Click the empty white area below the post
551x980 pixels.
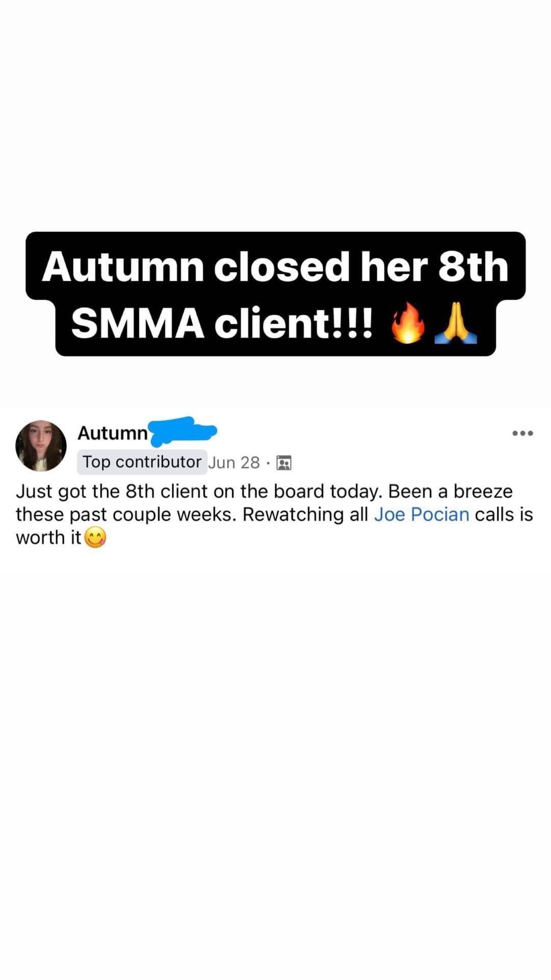pyautogui.click(x=275, y=740)
